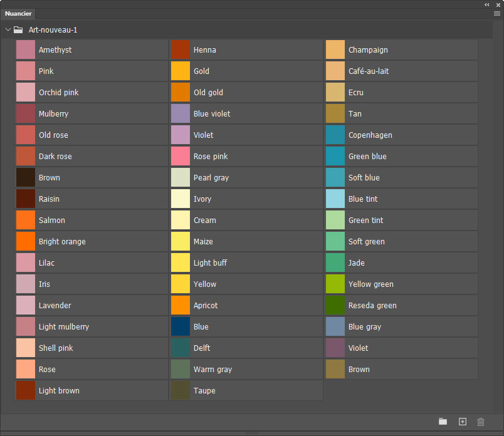
Task: Select the Copenhagen blue swatch
Action: click(x=335, y=135)
